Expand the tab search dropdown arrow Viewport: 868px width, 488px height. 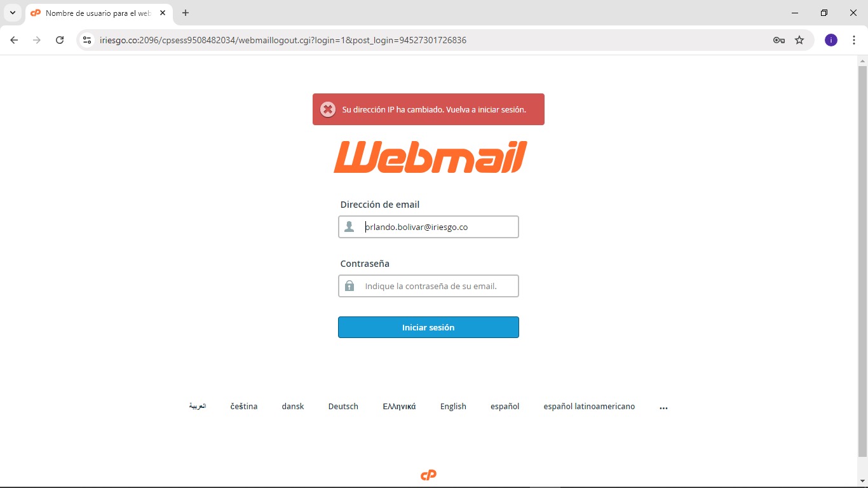(12, 13)
